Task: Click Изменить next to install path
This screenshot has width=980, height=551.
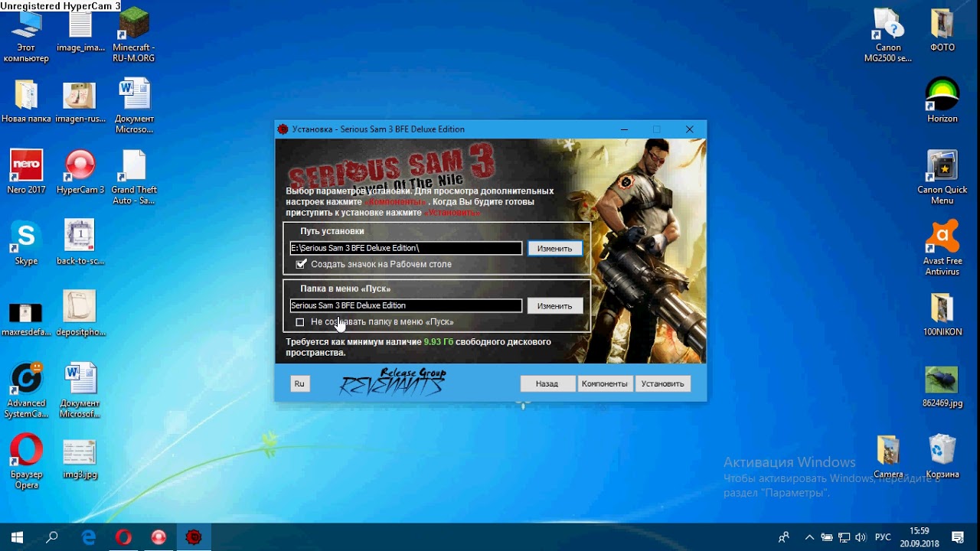Action: coord(554,249)
